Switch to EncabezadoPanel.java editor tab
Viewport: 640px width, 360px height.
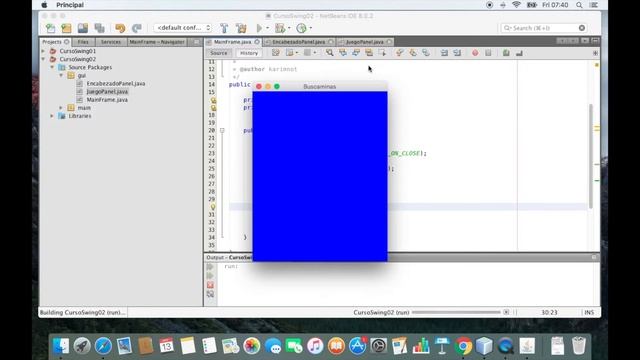click(299, 42)
